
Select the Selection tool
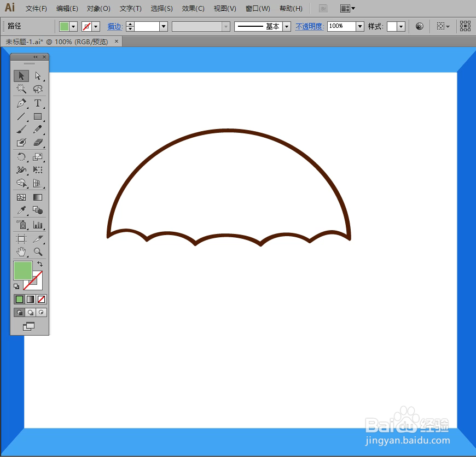click(21, 76)
